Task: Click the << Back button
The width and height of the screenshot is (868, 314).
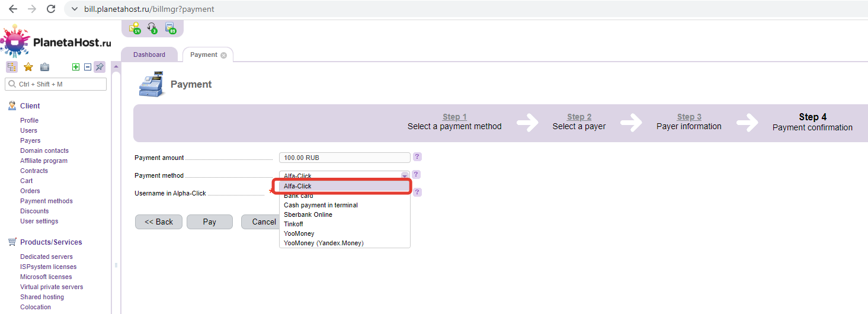Action: click(159, 222)
